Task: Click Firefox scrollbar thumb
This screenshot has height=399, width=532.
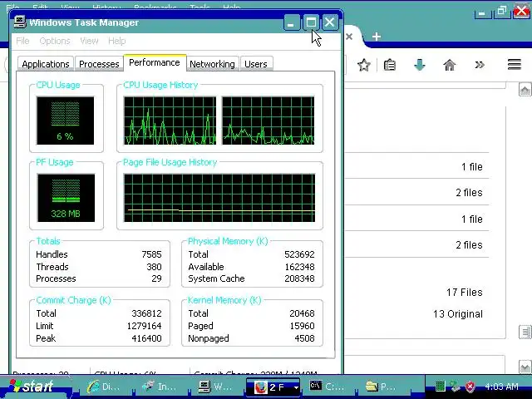Action: [x=525, y=332]
